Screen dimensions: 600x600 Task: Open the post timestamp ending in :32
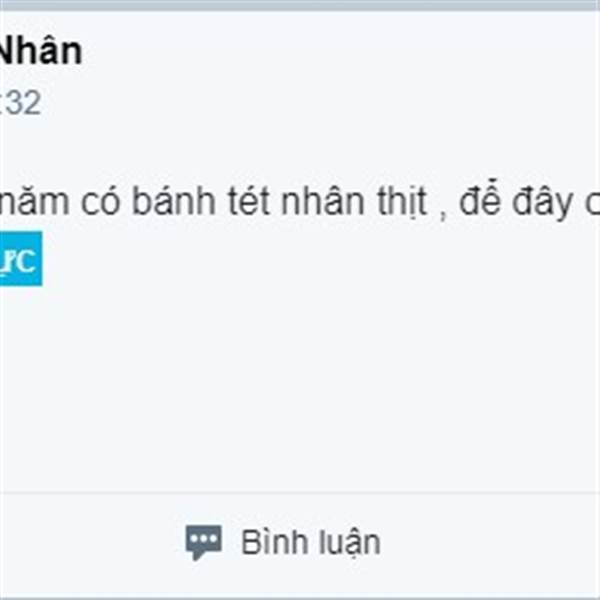(x=20, y=103)
